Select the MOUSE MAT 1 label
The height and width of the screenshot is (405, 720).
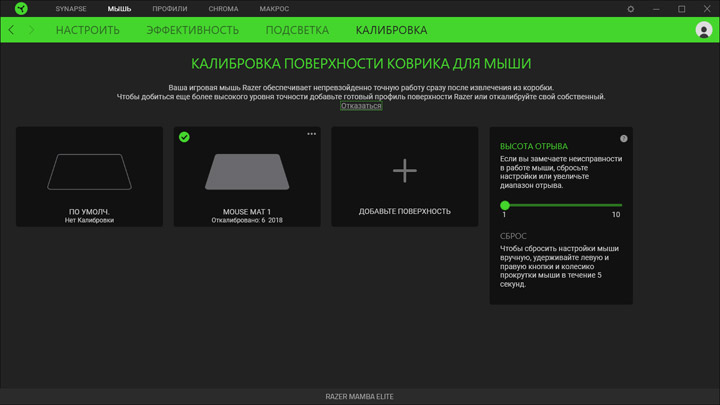[x=247, y=212]
